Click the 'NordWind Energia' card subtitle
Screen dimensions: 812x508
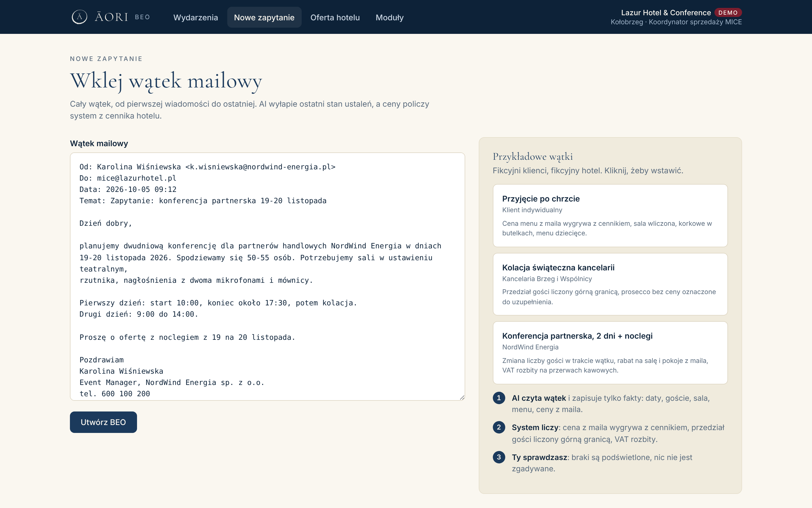(530, 347)
